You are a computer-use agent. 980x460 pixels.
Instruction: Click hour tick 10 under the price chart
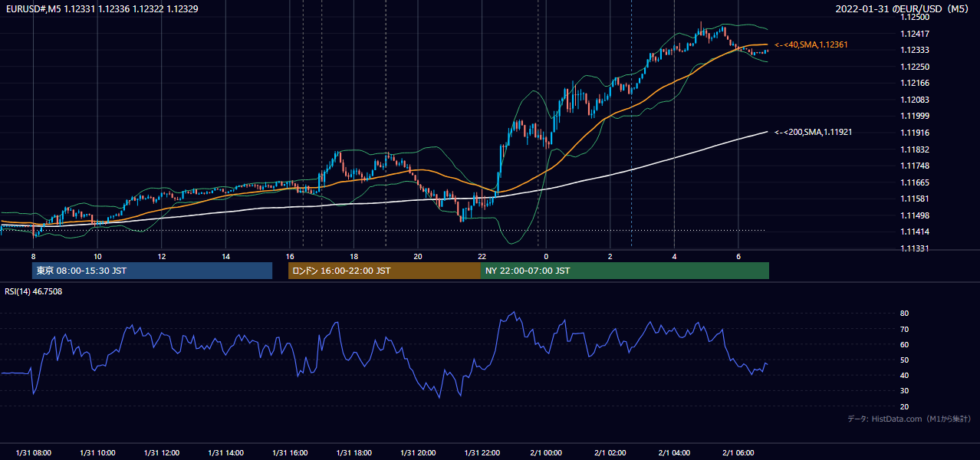pyautogui.click(x=97, y=256)
